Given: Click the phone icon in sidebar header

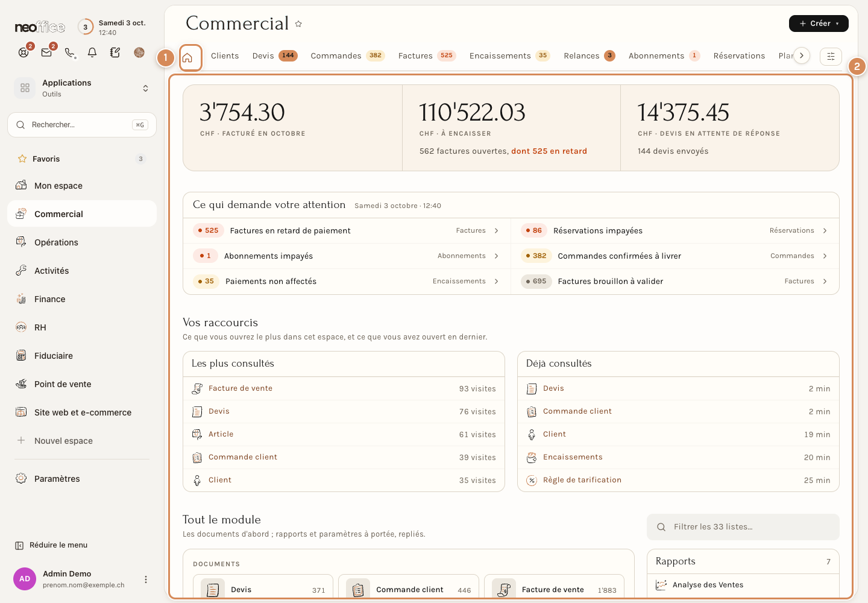Looking at the screenshot, I should (x=70, y=52).
